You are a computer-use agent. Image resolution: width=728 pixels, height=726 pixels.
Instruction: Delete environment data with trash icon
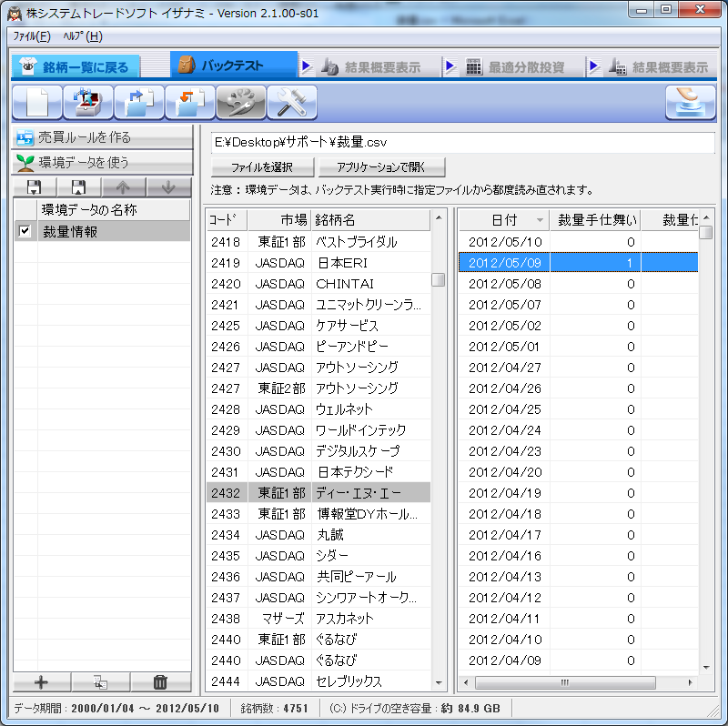160,682
